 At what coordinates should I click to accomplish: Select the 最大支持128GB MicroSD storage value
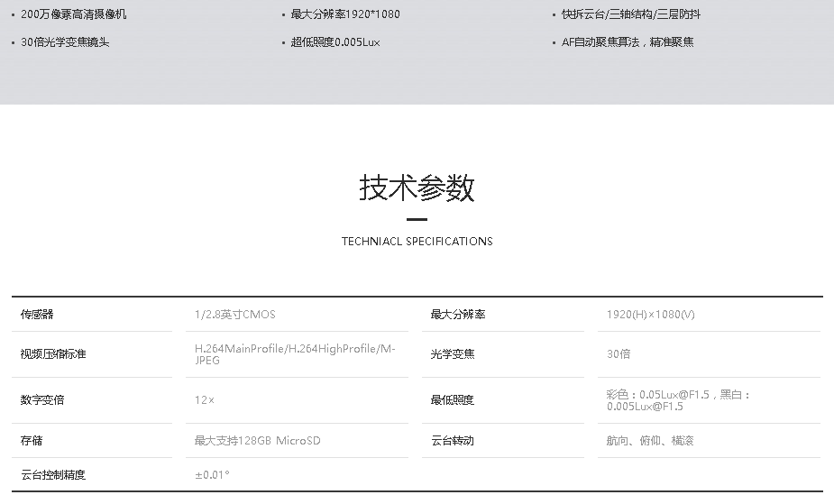257,441
